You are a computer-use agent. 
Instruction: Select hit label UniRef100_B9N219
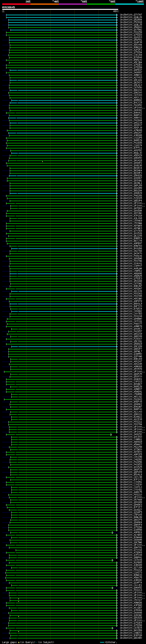pyautogui.click(x=131, y=48)
